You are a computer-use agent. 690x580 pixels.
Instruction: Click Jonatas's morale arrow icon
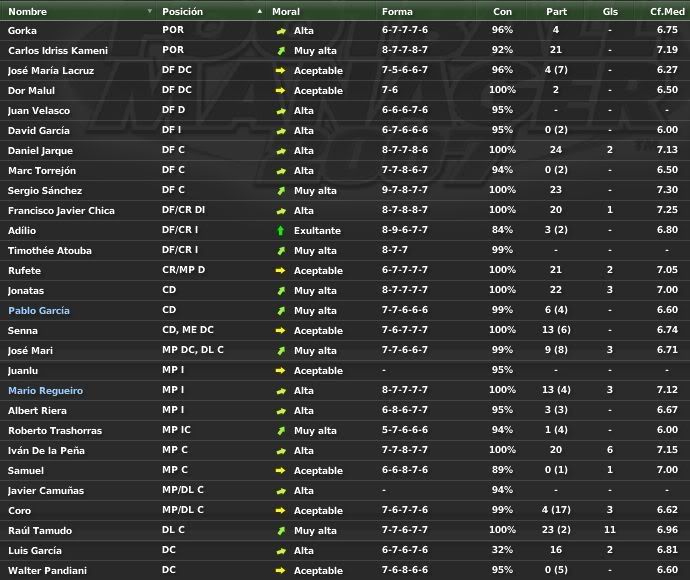tap(281, 291)
